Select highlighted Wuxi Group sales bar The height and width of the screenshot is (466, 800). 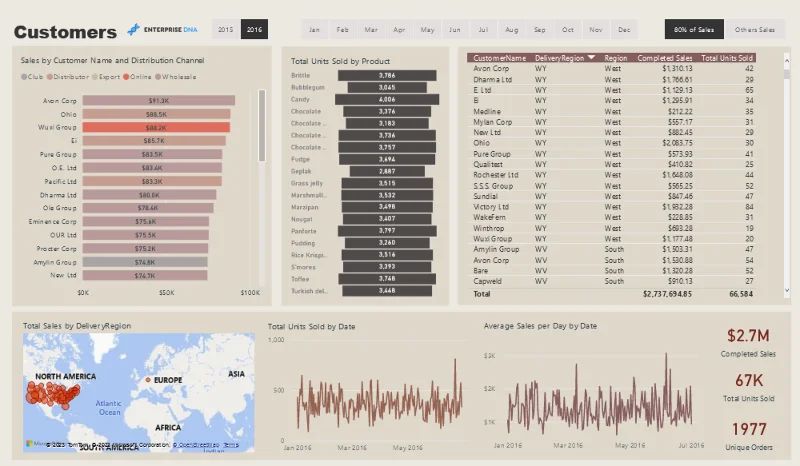[x=156, y=128]
